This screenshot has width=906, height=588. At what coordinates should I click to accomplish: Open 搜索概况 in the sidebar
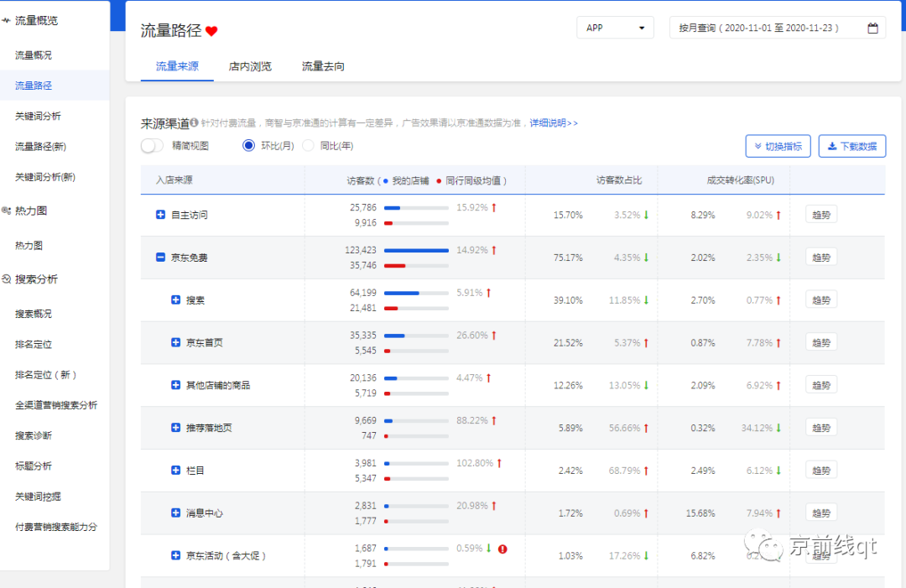click(34, 315)
